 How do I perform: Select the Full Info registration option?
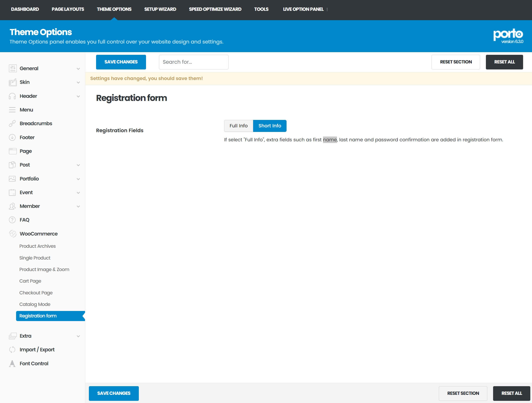238,126
